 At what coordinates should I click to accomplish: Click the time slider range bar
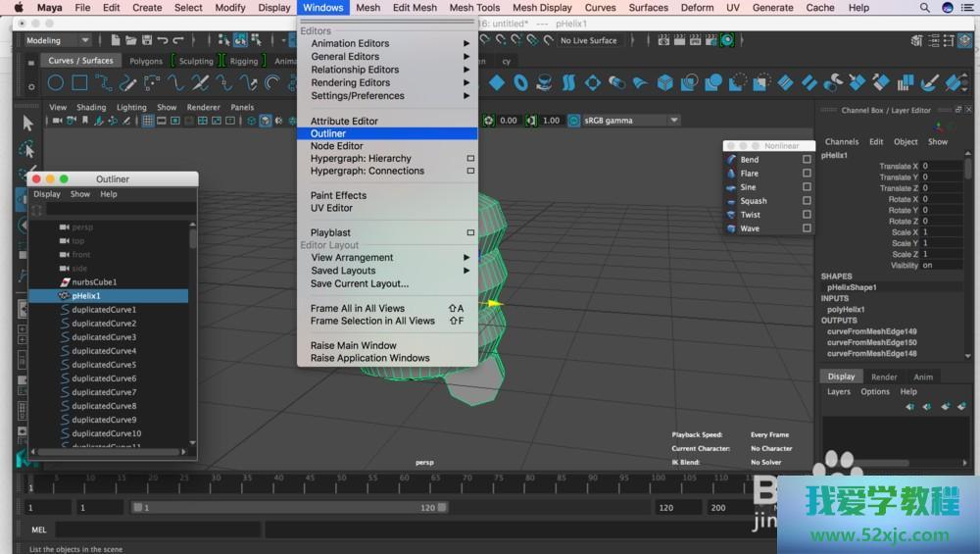click(289, 508)
